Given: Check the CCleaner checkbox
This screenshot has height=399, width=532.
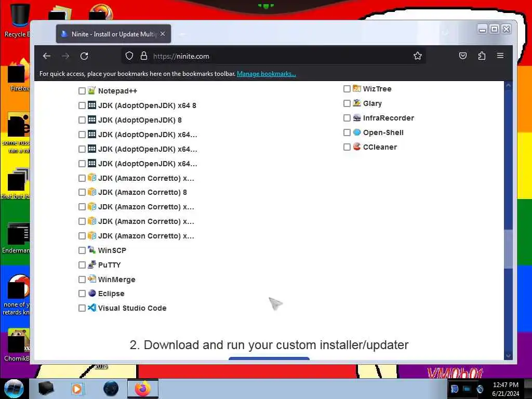Looking at the screenshot, I should pos(347,147).
